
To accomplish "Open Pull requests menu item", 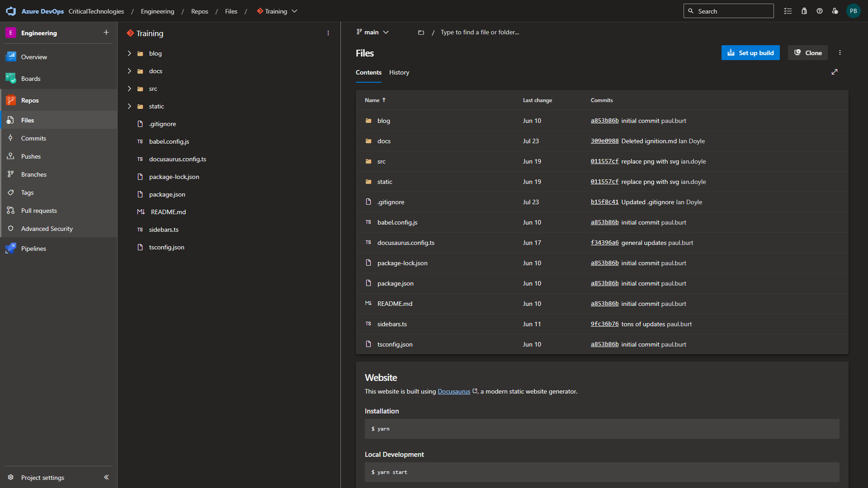I will [x=39, y=211].
